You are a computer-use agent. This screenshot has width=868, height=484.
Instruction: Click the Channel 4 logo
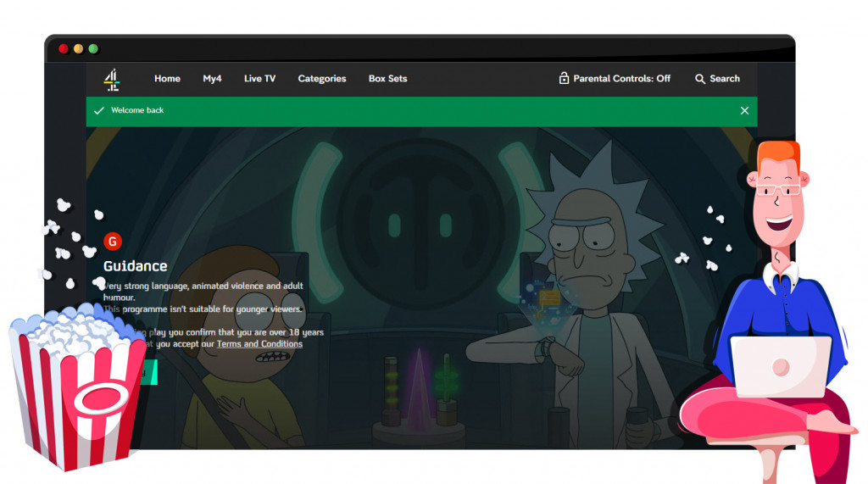pyautogui.click(x=112, y=80)
